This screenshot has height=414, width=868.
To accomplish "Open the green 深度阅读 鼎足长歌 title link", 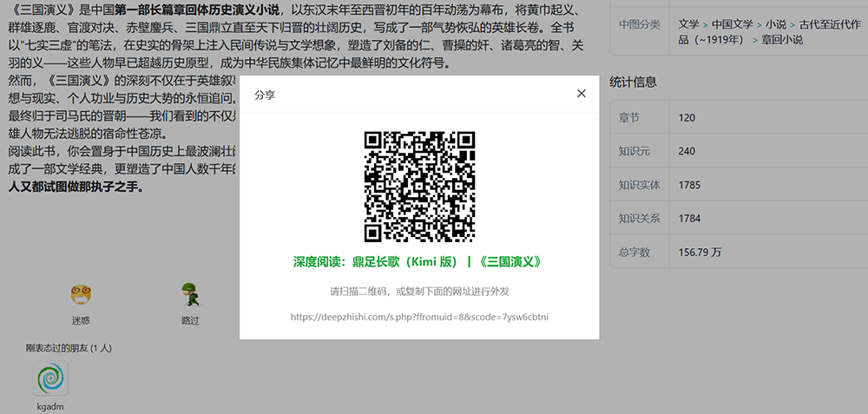I will pos(417,262).
